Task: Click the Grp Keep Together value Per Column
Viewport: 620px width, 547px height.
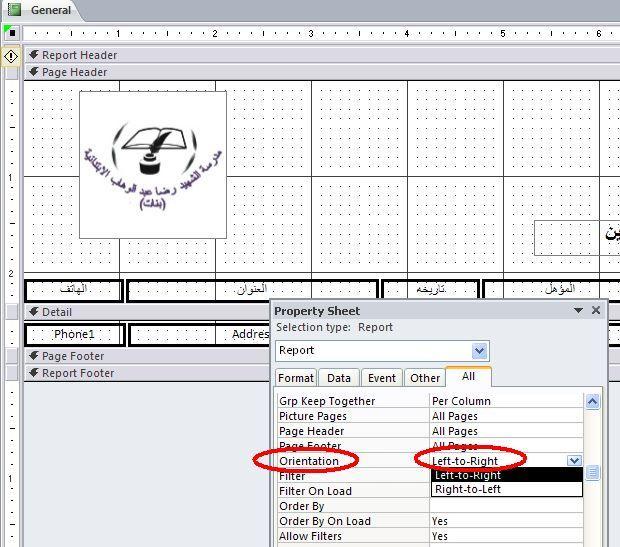Action: [x=506, y=401]
